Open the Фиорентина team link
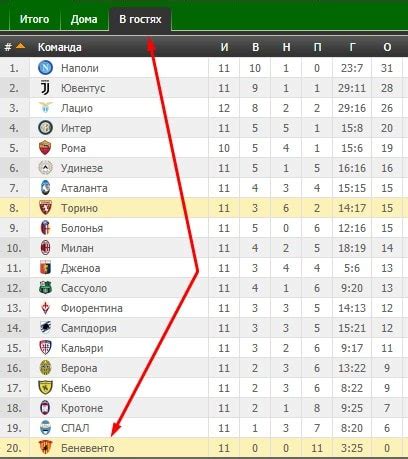Screen dimensions: 408x459 tap(92, 308)
